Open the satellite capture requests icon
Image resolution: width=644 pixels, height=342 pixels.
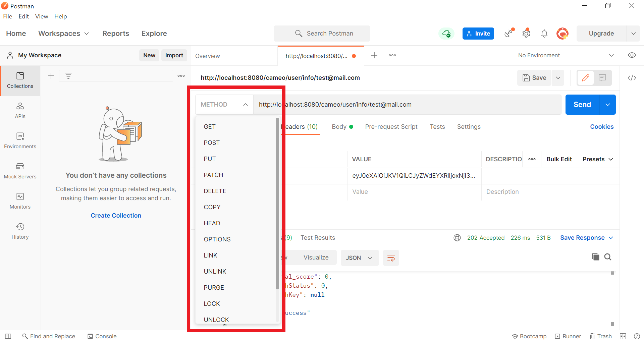pyautogui.click(x=509, y=33)
